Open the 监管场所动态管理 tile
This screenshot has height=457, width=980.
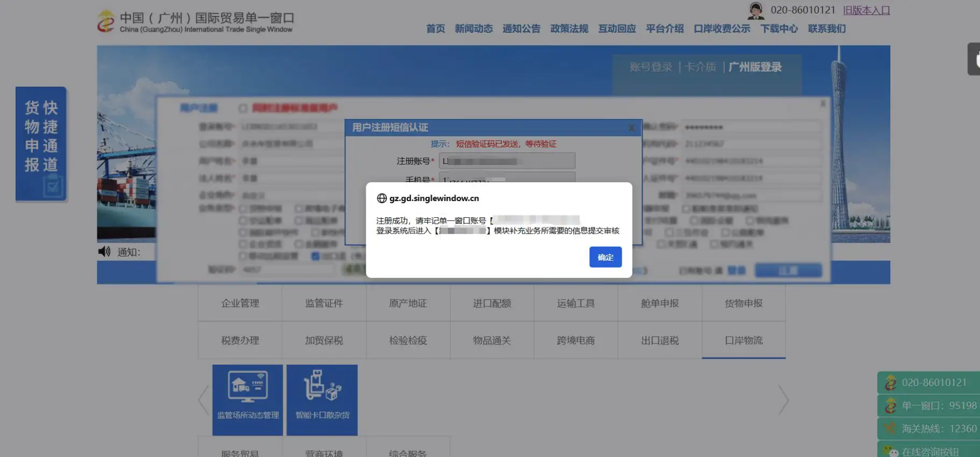248,400
